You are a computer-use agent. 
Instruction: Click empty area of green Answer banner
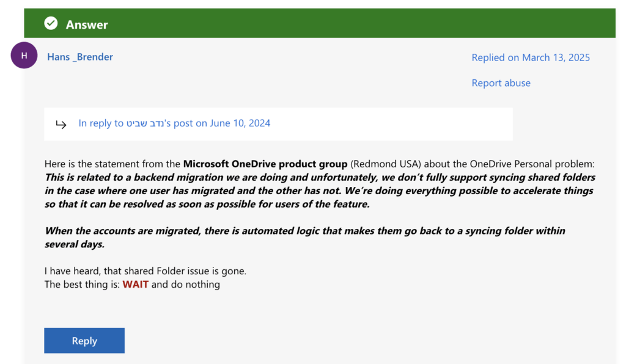pos(359,24)
